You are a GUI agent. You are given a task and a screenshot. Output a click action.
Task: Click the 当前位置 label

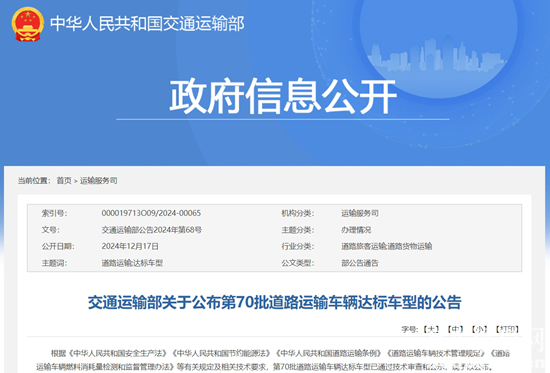pyautogui.click(x=34, y=181)
